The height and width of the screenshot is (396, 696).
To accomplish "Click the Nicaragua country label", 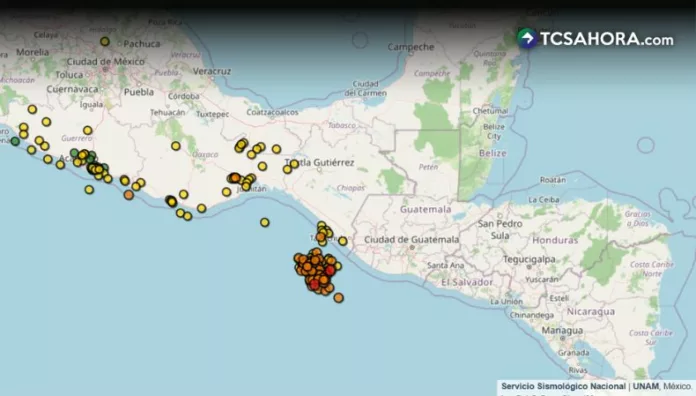I will 591,312.
